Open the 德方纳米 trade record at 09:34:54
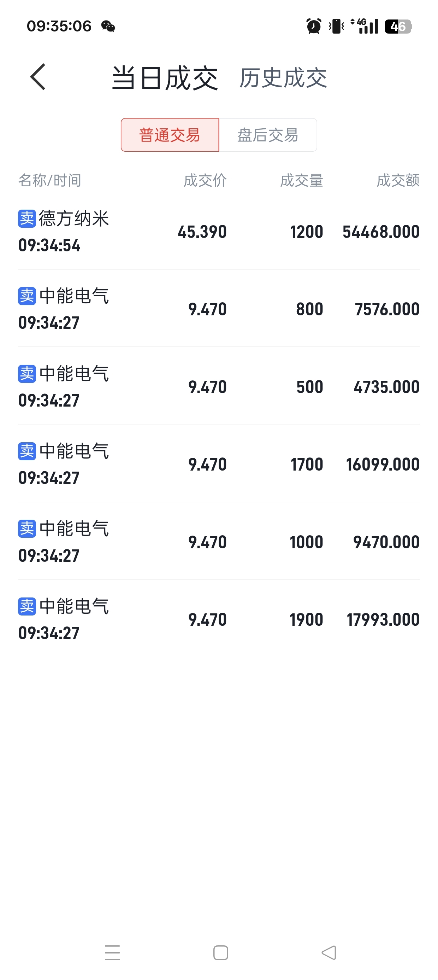438x980 pixels. tap(219, 232)
